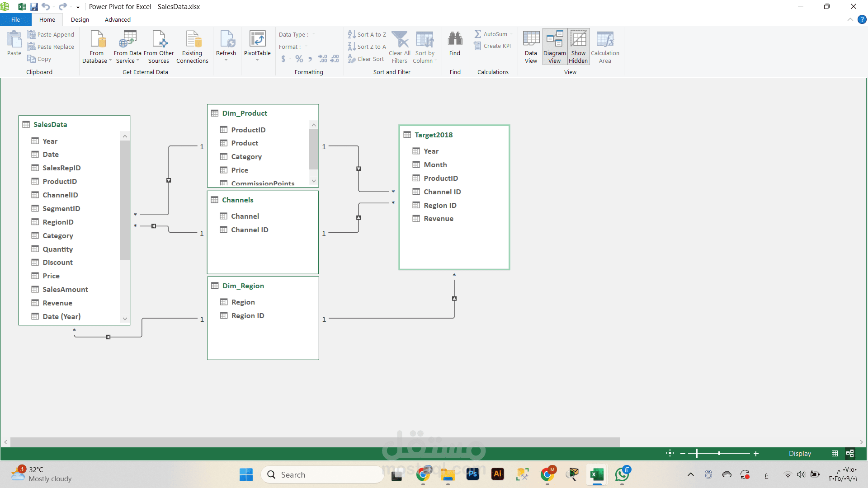This screenshot has height=488, width=868.
Task: Switch to Data View
Action: point(531,47)
